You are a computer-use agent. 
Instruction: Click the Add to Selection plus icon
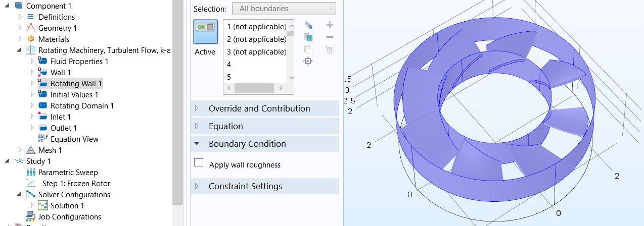pyautogui.click(x=330, y=25)
